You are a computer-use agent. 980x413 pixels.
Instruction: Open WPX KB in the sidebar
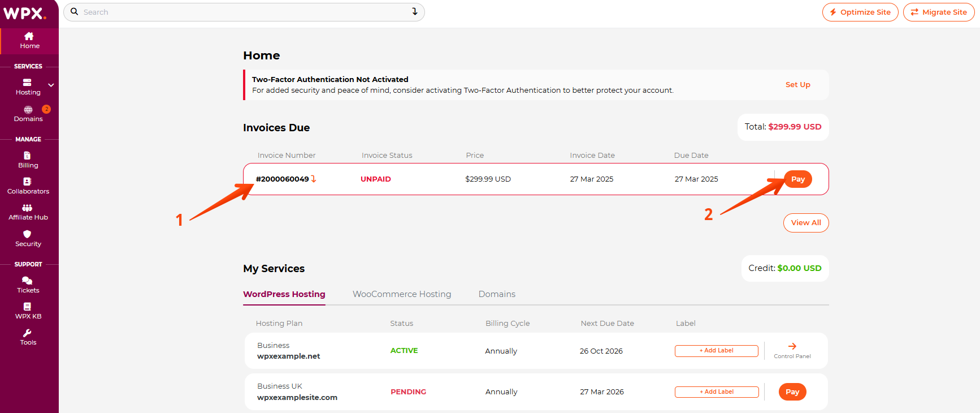point(28,311)
